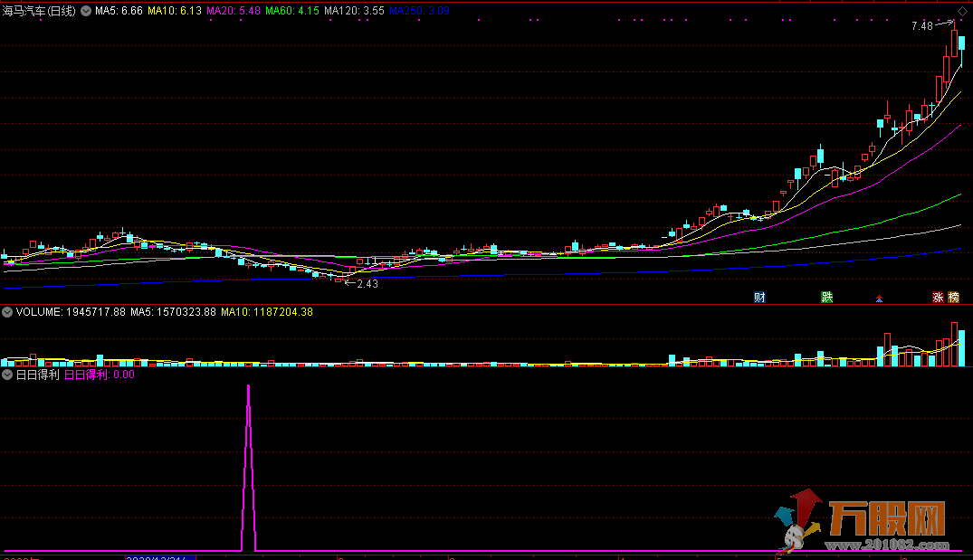Screen dimensions: 973x560
Task: Click the 海马汽车(日线) chart title
Action: (x=40, y=11)
